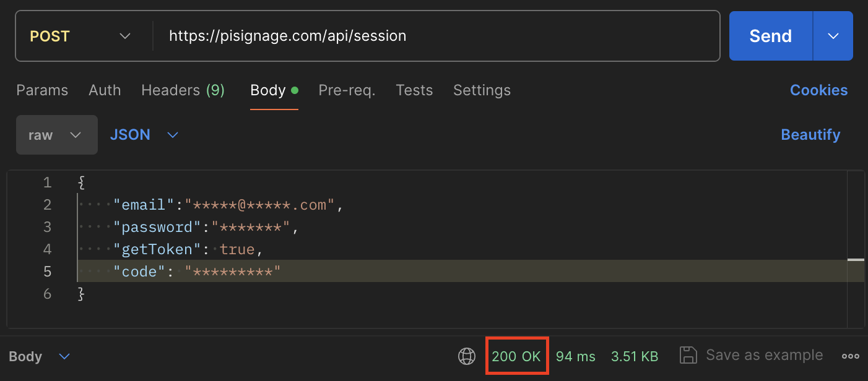
Task: Beautify the JSON request body
Action: pyautogui.click(x=810, y=135)
